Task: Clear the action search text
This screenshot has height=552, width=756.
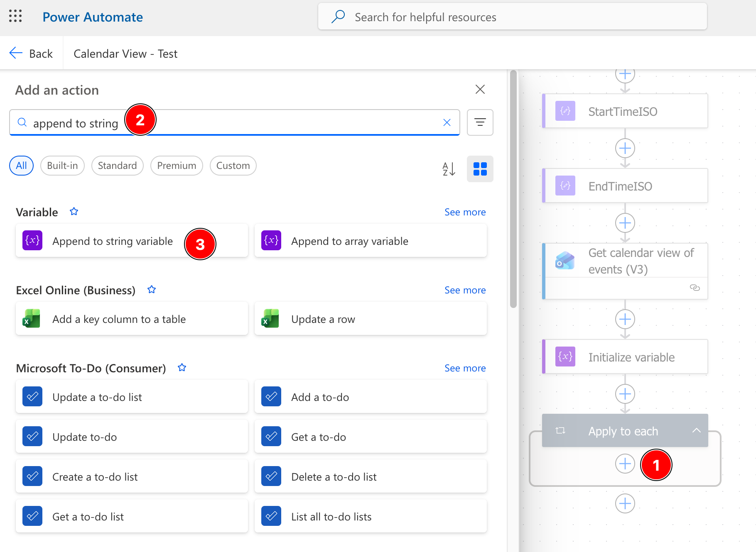Action: [x=447, y=122]
